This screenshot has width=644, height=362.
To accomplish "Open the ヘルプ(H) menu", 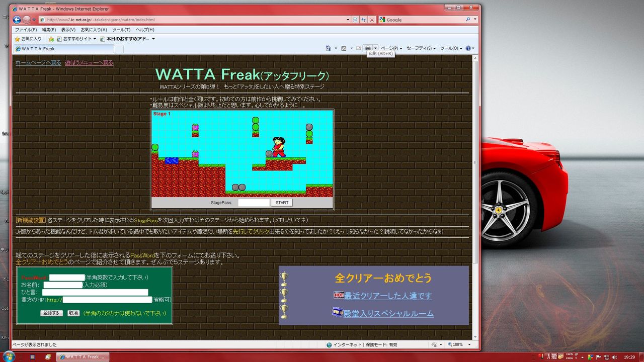I will (x=145, y=30).
